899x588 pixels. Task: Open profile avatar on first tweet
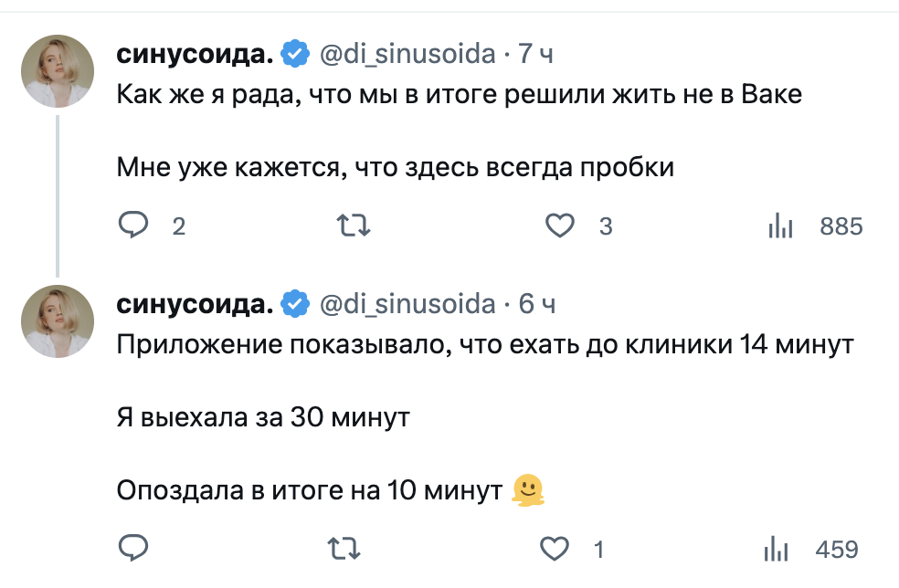tap(58, 71)
